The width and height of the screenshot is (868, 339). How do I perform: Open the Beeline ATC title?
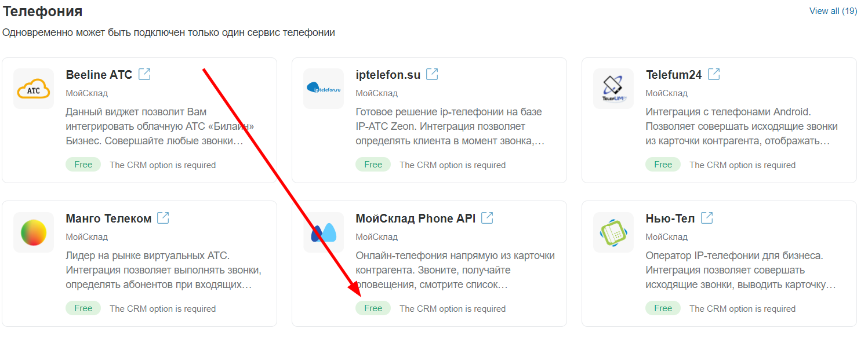click(x=99, y=75)
